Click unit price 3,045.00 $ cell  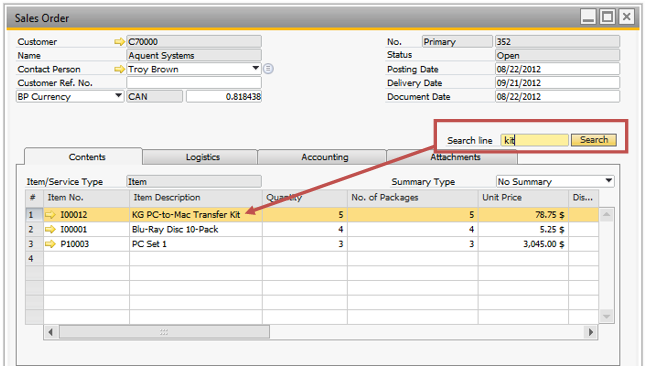[523, 244]
